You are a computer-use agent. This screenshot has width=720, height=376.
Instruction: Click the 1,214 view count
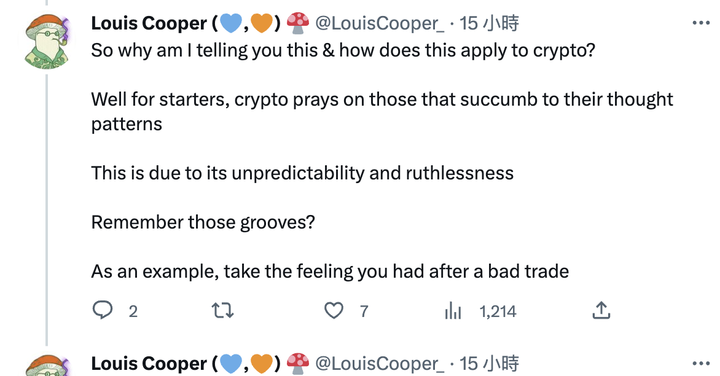pos(498,312)
